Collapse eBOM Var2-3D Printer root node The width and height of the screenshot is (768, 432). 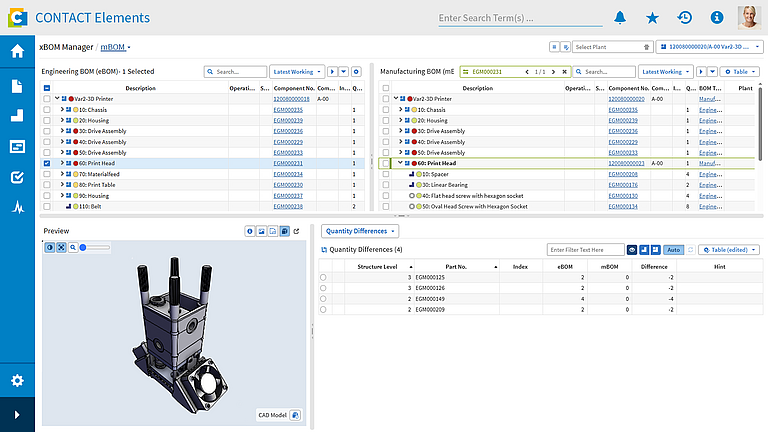[x=57, y=98]
